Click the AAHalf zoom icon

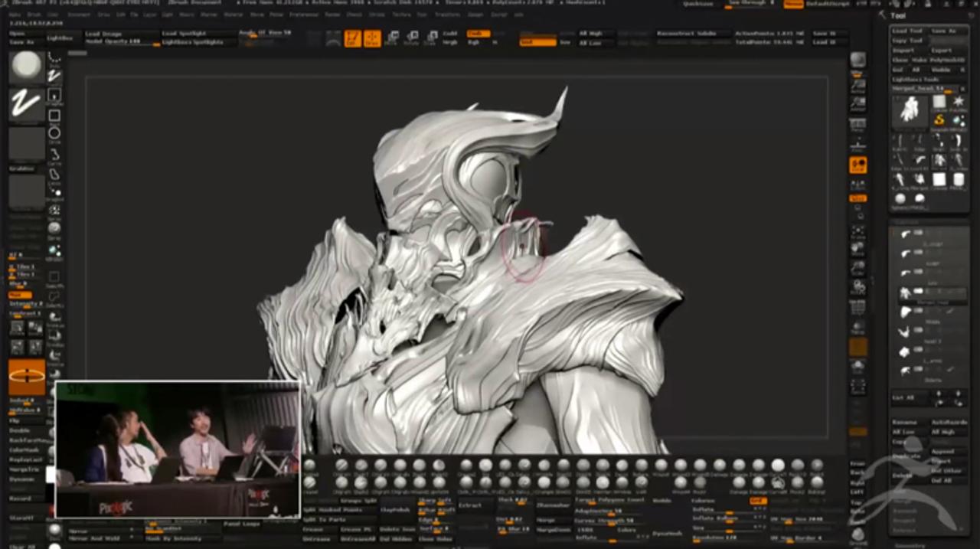pos(858,103)
